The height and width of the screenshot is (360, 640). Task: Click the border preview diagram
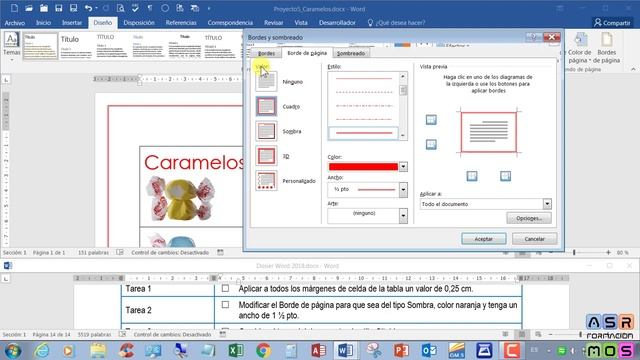pyautogui.click(x=489, y=132)
